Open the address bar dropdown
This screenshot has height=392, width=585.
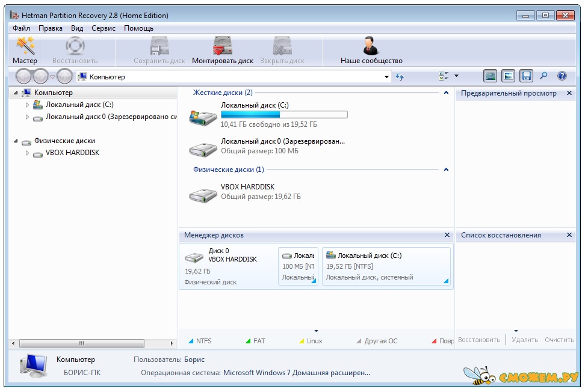(386, 77)
